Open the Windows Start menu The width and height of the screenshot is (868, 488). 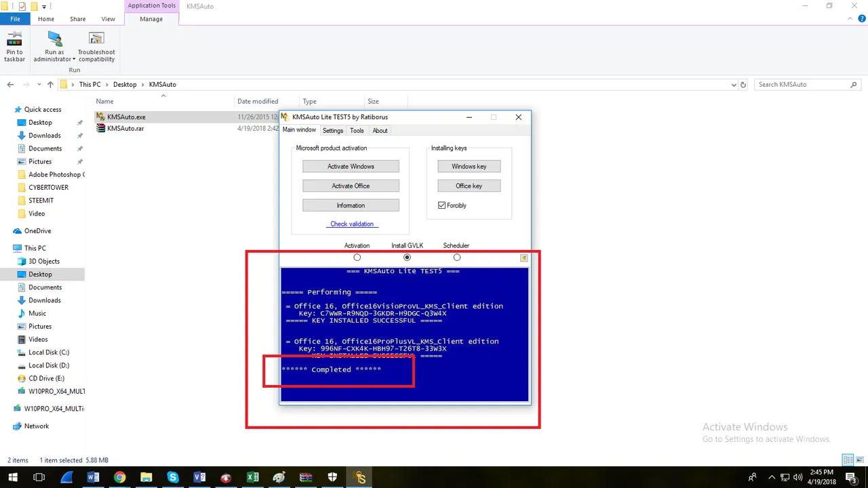12,477
